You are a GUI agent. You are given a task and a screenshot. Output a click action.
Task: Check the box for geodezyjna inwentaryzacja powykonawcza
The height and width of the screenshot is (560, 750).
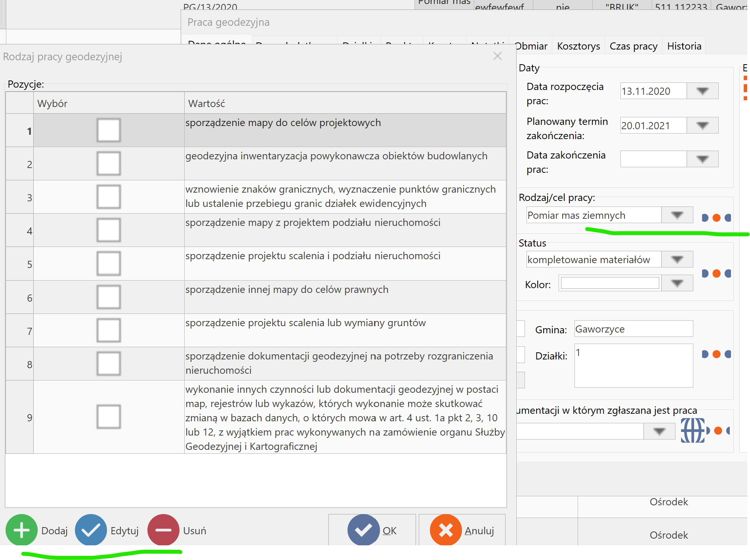[x=109, y=163]
